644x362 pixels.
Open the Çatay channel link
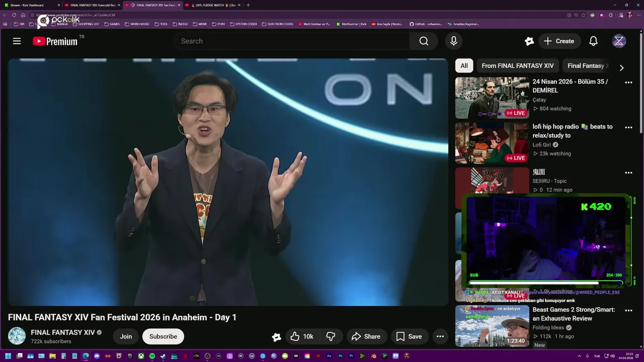tap(539, 100)
